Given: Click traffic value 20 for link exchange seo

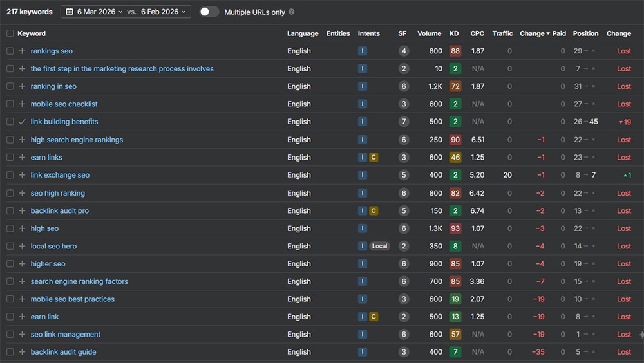Looking at the screenshot, I should [x=507, y=175].
